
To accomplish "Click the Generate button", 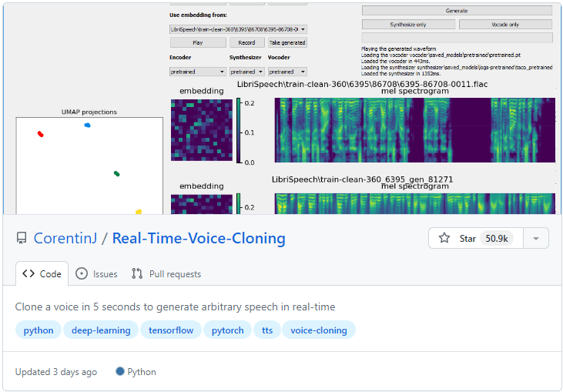I will pyautogui.click(x=457, y=11).
